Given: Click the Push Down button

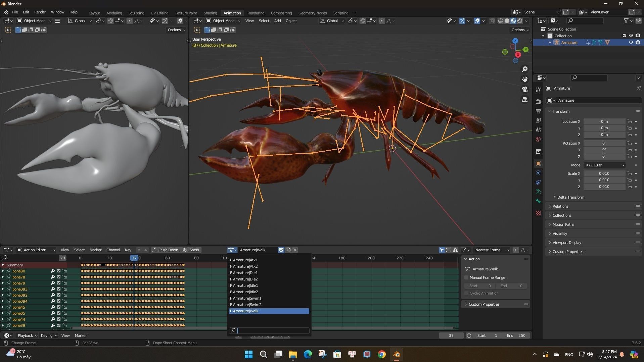Looking at the screenshot, I should click(x=165, y=250).
